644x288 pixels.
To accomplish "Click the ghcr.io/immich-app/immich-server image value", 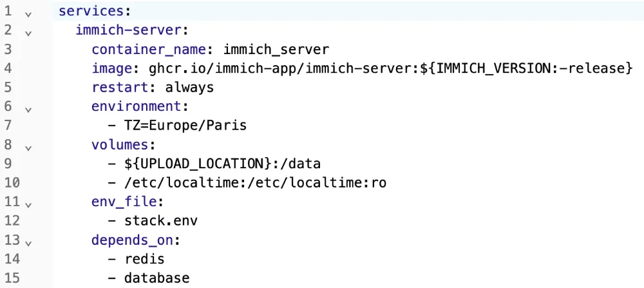I will coord(390,68).
